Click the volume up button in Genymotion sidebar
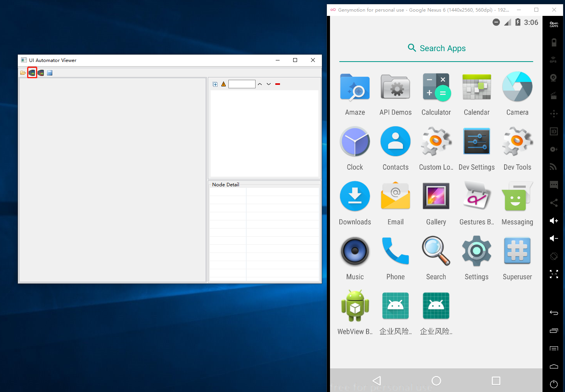Viewport: 565px width, 392px height. [554, 220]
